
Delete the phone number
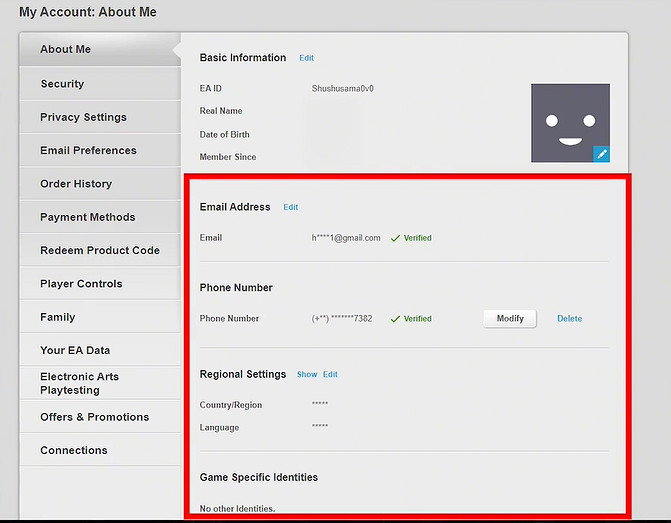click(569, 319)
